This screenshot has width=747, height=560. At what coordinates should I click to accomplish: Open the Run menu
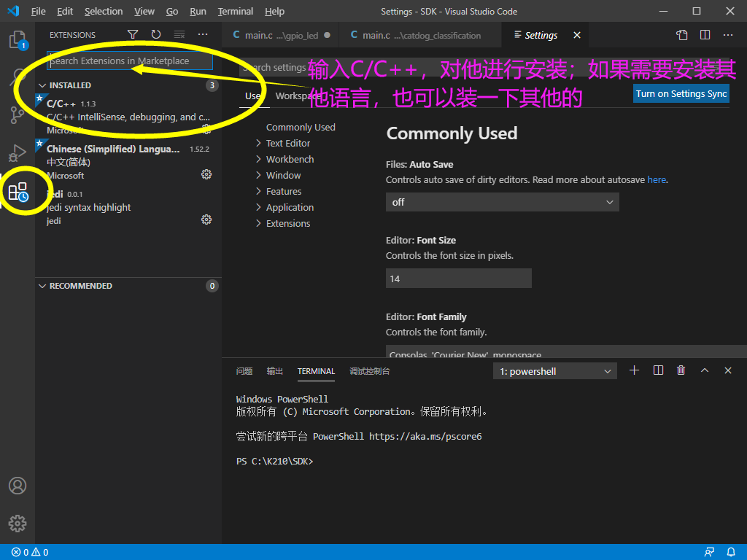click(198, 11)
